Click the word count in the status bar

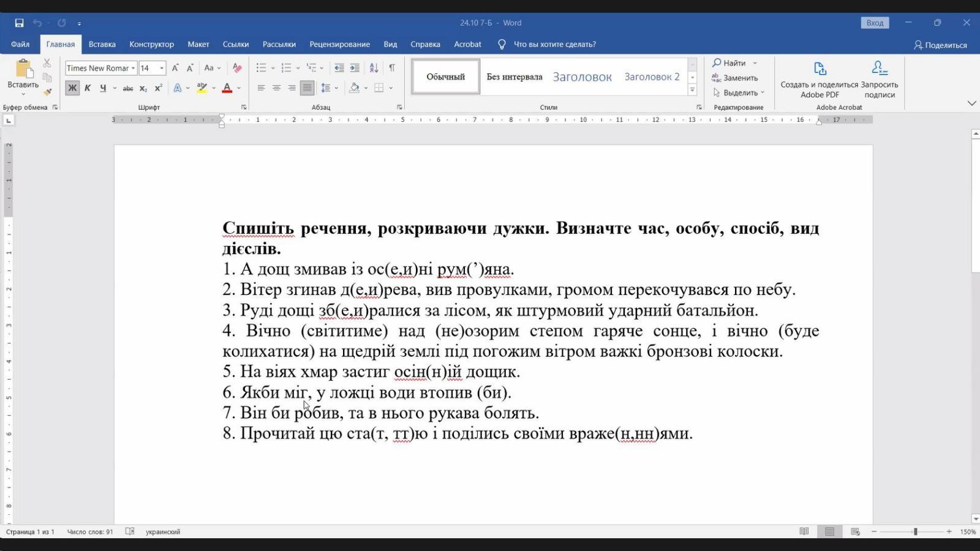90,531
